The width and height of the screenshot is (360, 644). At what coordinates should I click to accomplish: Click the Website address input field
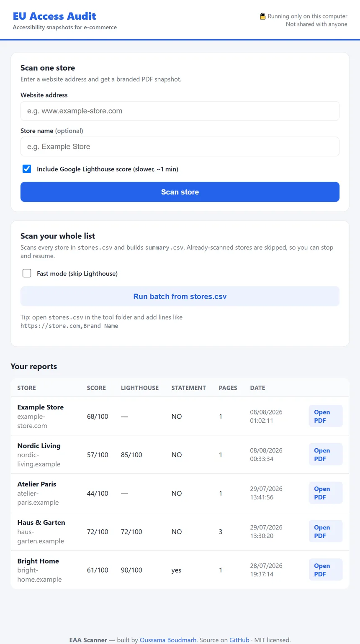180,111
